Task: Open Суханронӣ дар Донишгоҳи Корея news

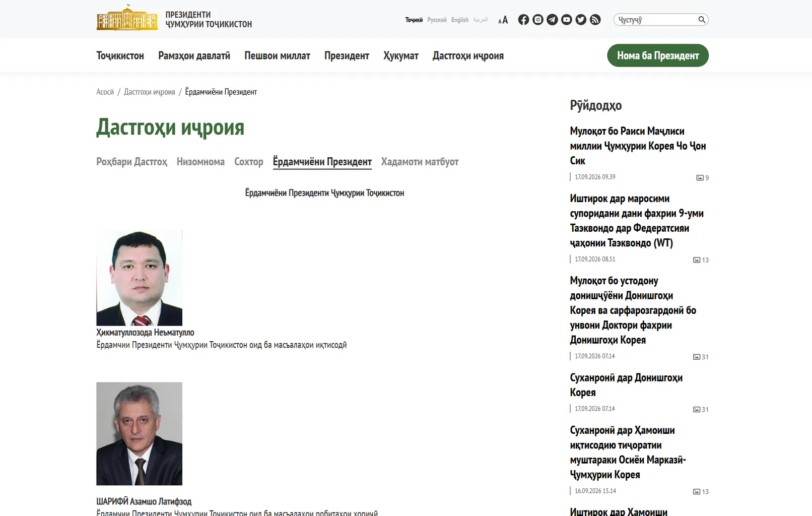Action: tap(626, 385)
